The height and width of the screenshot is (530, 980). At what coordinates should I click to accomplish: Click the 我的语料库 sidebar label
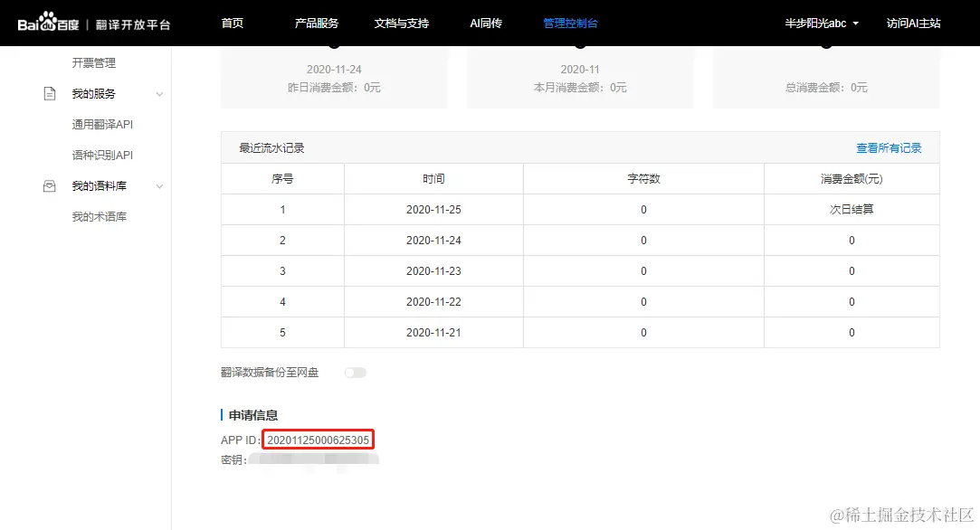(x=99, y=186)
